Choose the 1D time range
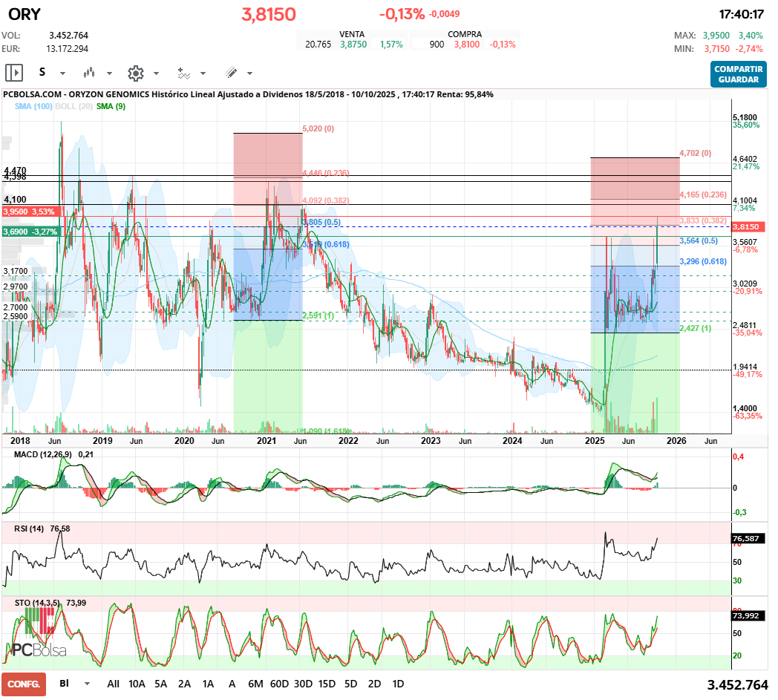 (398, 684)
